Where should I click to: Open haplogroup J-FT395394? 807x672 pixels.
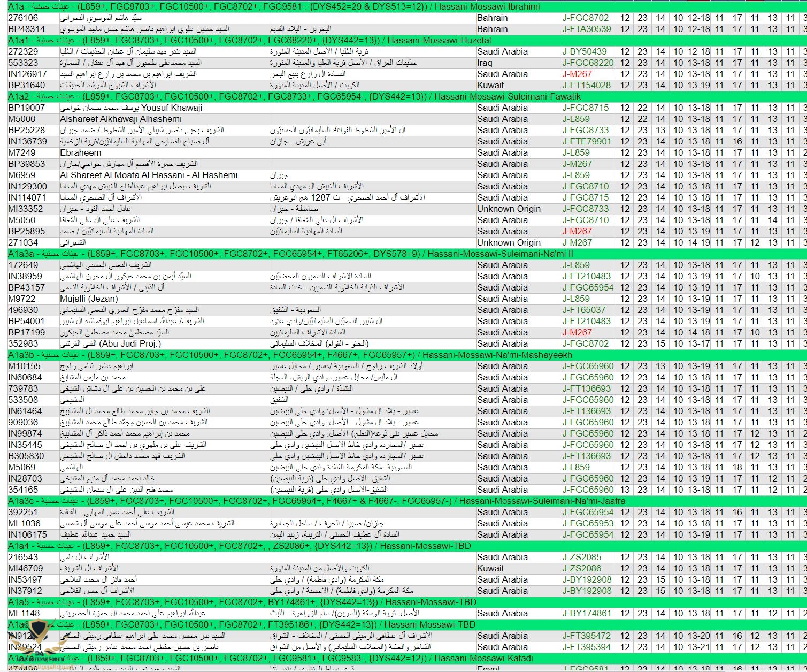point(586,647)
